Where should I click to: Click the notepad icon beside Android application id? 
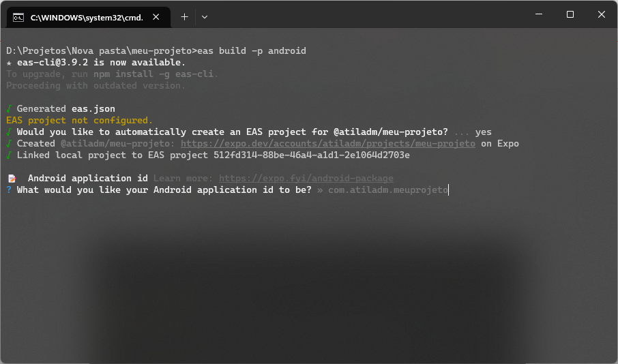point(12,179)
